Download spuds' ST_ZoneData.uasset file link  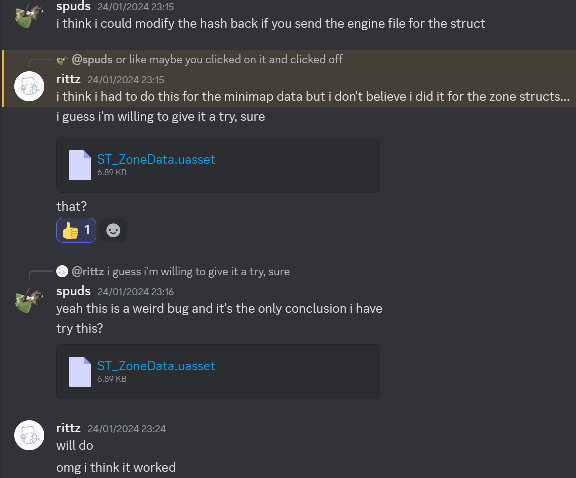[x=156, y=366]
